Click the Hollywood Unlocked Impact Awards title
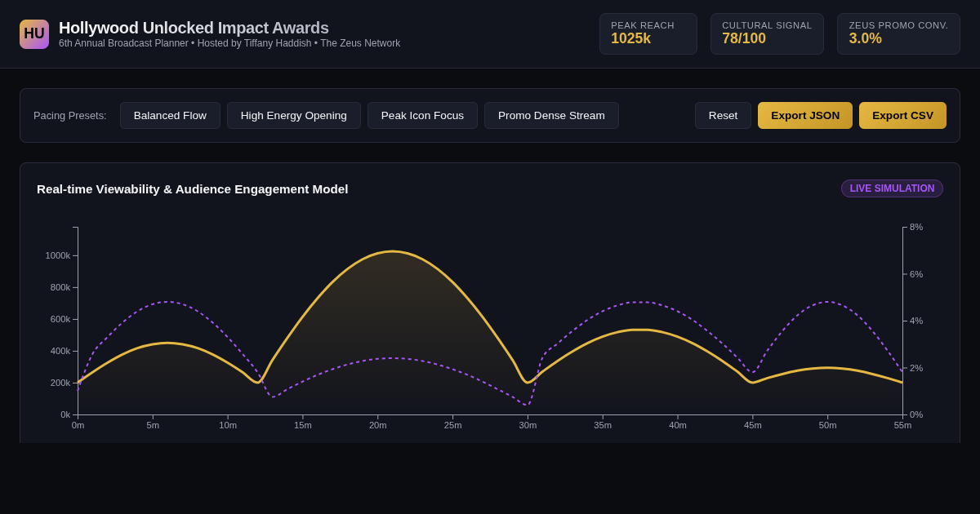This screenshot has height=514, width=980. tap(194, 28)
